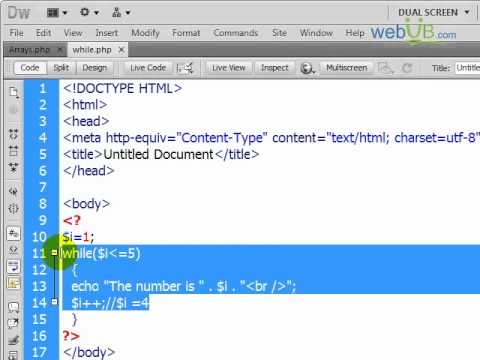Toggle Live Code mode
The width and height of the screenshot is (480, 360).
[148, 68]
